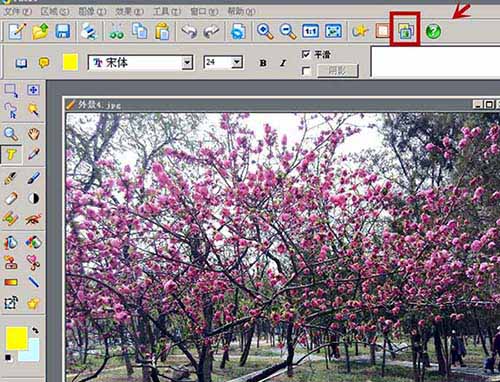Screen dimensions: 500x382
Task: Open the 图像(I) menu
Action: 92,12
